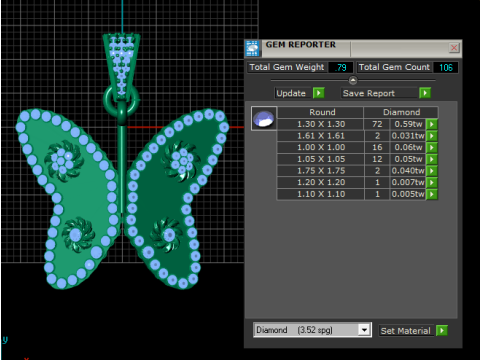Screen dimensions: 480x360
Task: Click the Total Gem Count value 106
Action: coord(446,67)
